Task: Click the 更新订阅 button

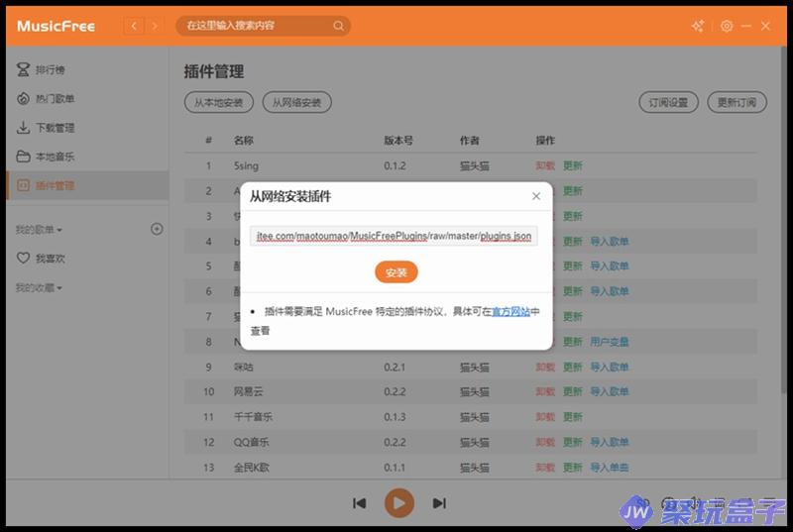Action: point(736,103)
